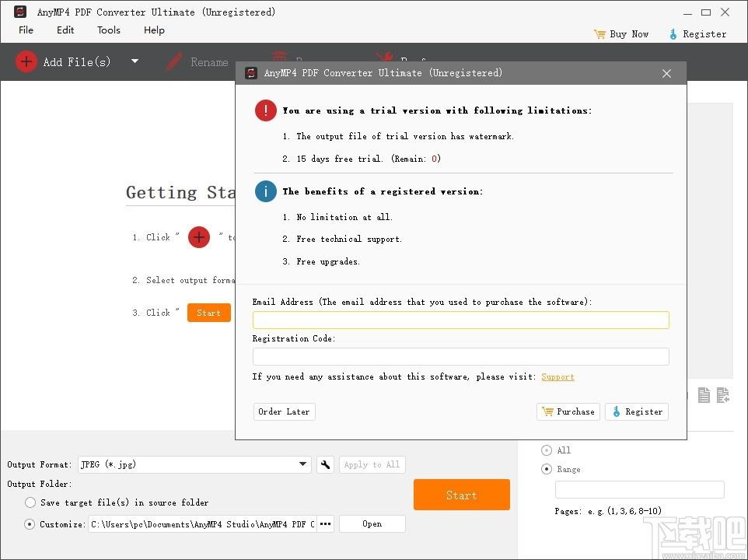748x560 pixels.
Task: Click the key icon beside top Register
Action: 673,34
